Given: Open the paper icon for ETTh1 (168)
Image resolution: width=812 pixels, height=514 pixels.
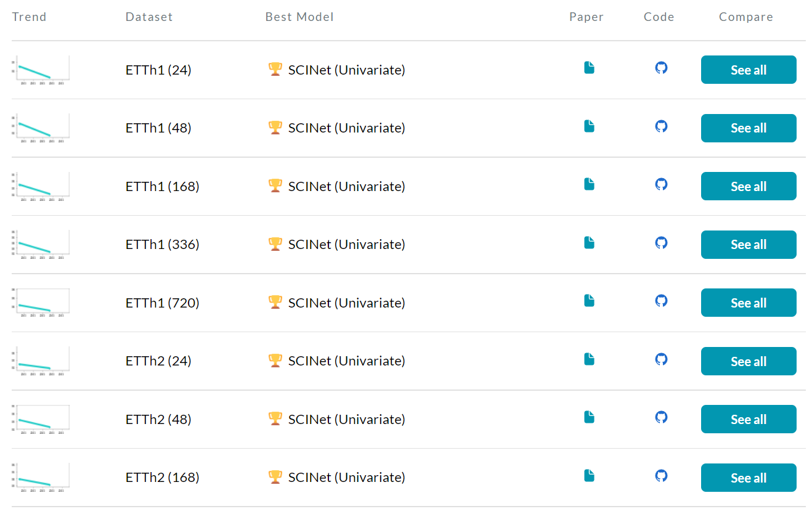Looking at the screenshot, I should (589, 184).
